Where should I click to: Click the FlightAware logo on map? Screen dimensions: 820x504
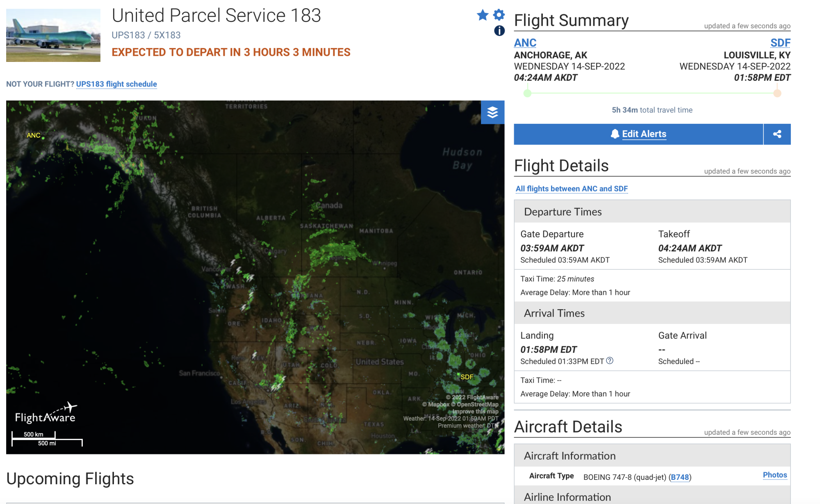46,413
